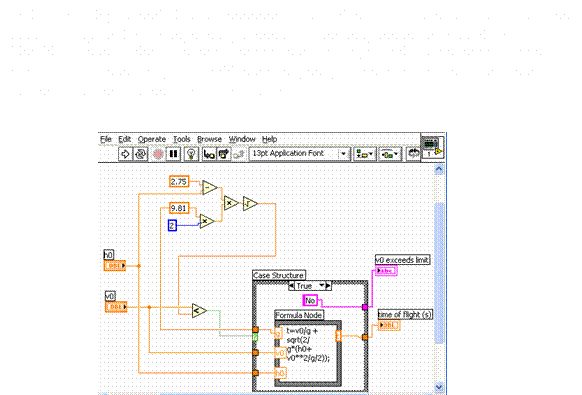
Task: Click the Step Into debugging icon
Action: 209,154
